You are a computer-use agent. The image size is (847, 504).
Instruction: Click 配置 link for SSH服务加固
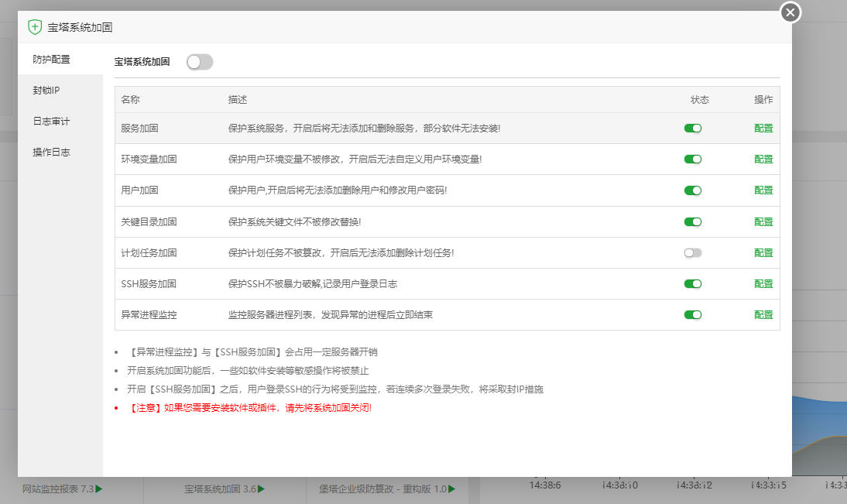pyautogui.click(x=763, y=284)
